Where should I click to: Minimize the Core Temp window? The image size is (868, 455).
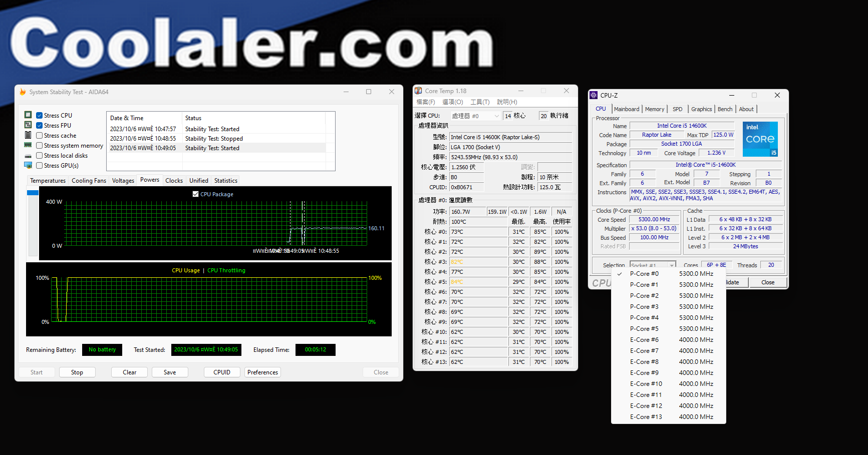[521, 91]
